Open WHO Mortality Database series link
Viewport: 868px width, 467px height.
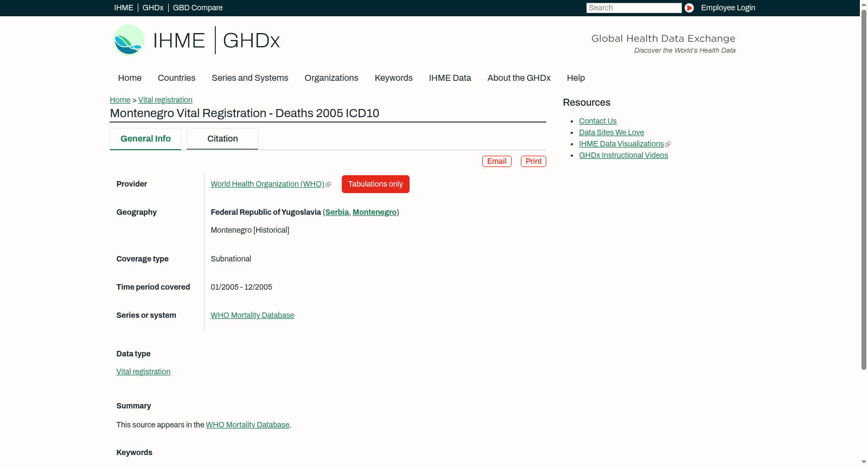pos(252,316)
